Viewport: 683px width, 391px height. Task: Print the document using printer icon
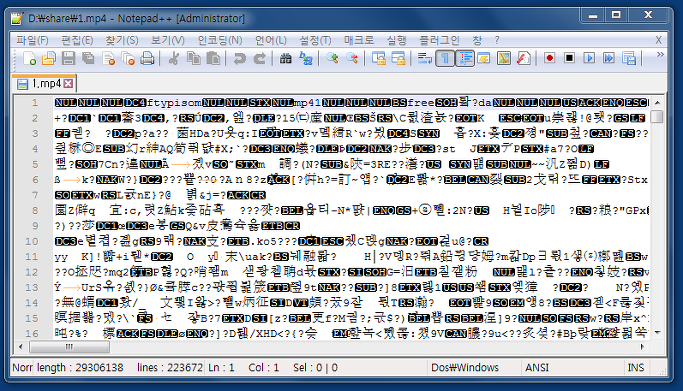pyautogui.click(x=148, y=58)
